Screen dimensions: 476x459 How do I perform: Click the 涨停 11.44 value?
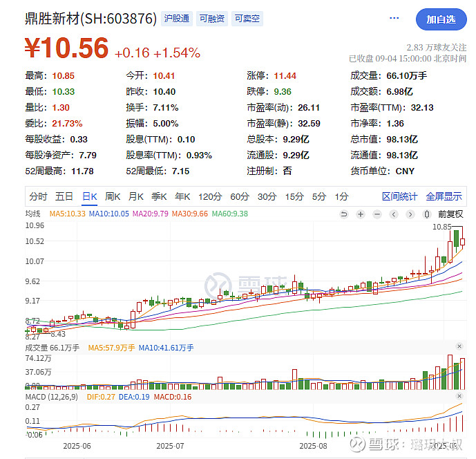click(285, 76)
